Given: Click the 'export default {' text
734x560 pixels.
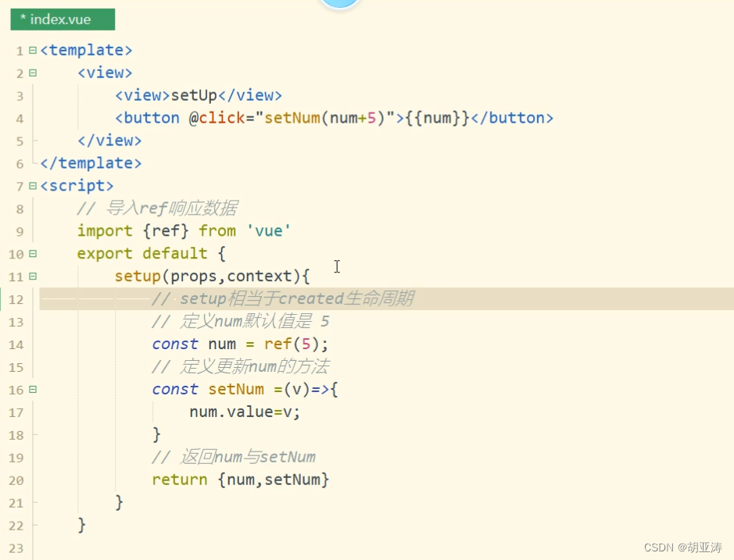Looking at the screenshot, I should (151, 254).
